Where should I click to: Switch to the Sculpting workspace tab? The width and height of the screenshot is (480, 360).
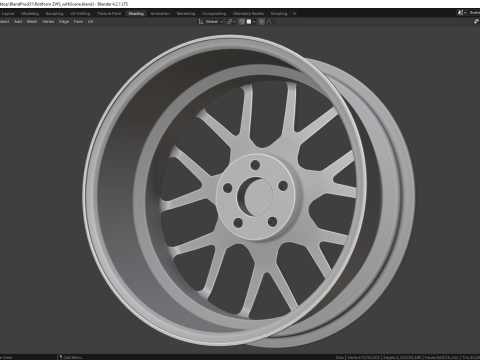click(54, 14)
